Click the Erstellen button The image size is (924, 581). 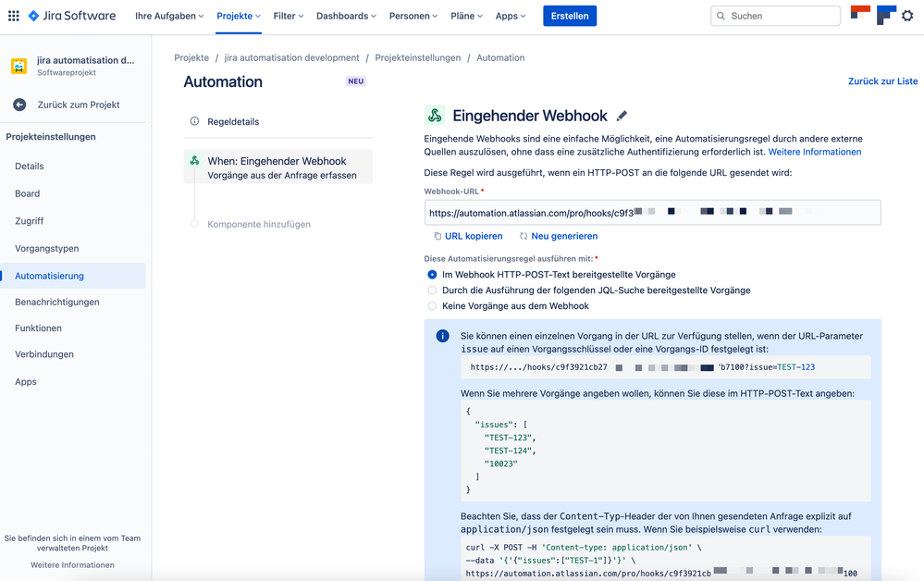tap(570, 16)
